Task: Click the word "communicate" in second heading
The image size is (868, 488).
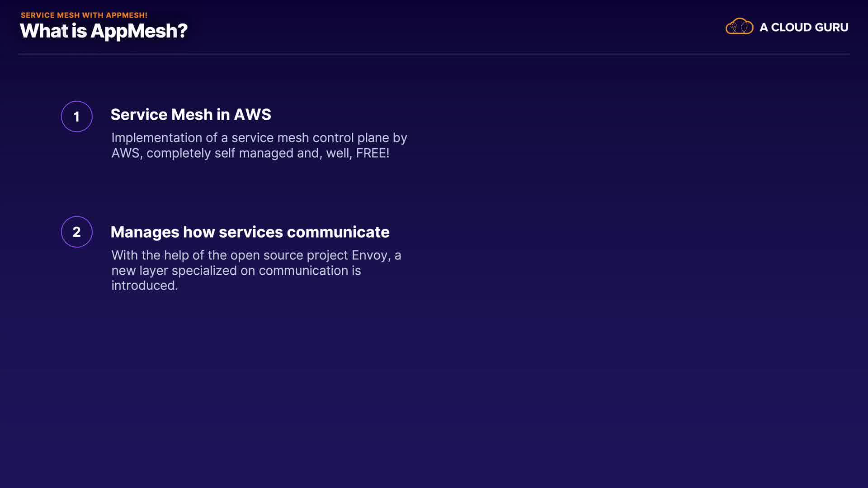Action: tap(338, 232)
